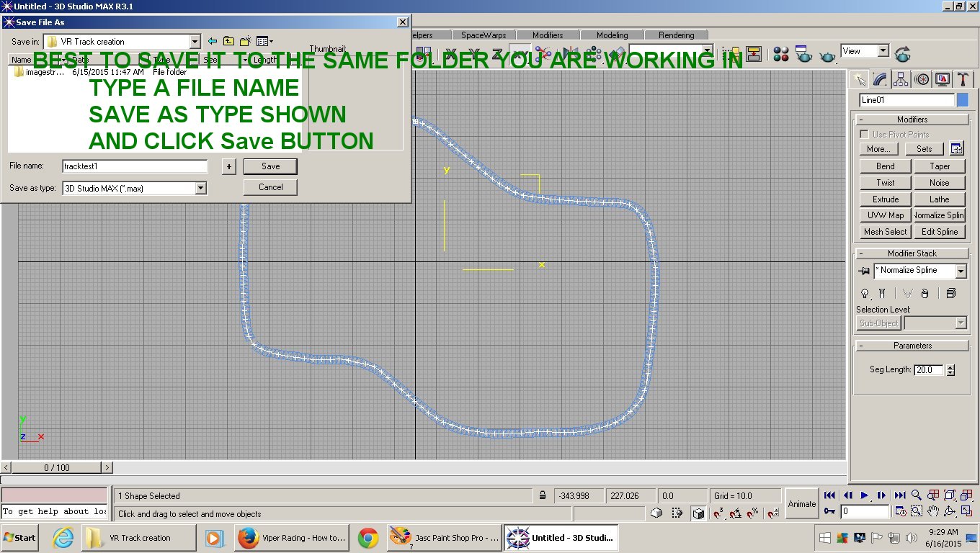Click the Cancel button in dialog
Screen dimensions: 980x553
pyautogui.click(x=270, y=187)
